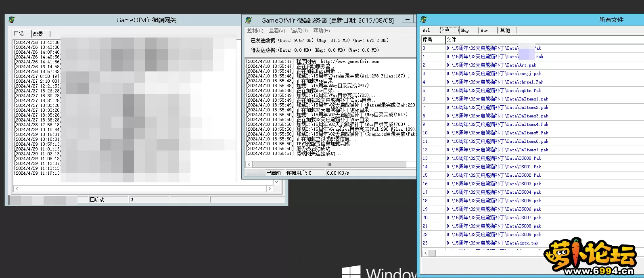Select the DS007.pak file row
Image resolution: width=644 pixels, height=278 pixels.
coord(533,217)
